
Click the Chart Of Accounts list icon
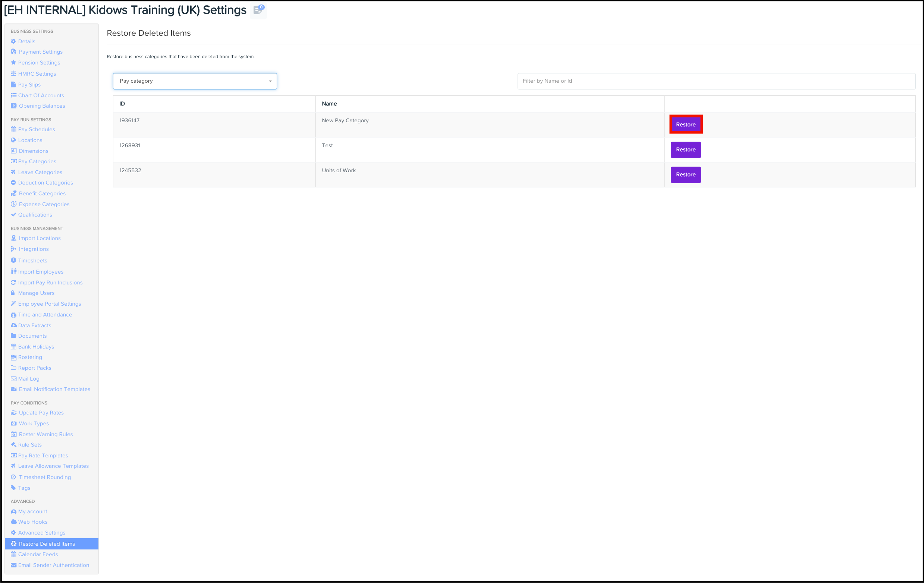click(13, 95)
